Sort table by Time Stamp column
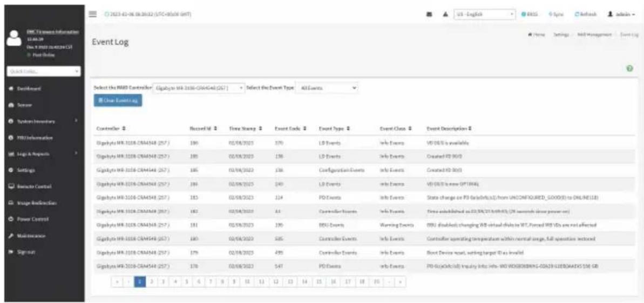Viewport: 644px width, 303px height. tap(245, 128)
